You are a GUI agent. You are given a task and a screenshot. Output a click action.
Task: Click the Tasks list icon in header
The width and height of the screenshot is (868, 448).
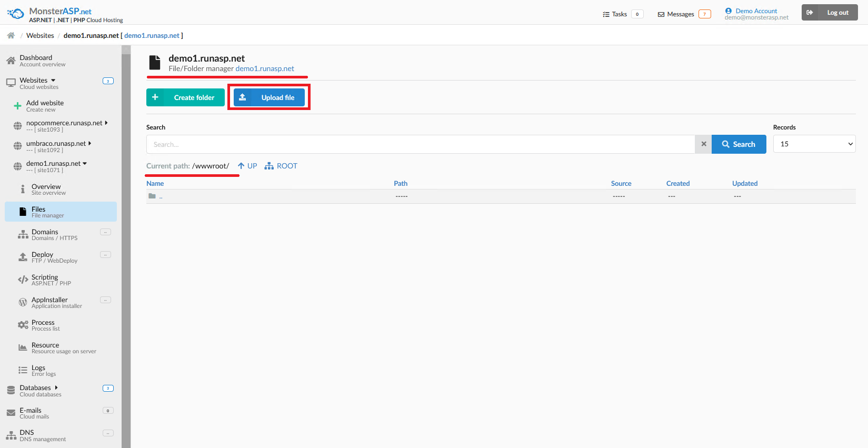pyautogui.click(x=606, y=14)
